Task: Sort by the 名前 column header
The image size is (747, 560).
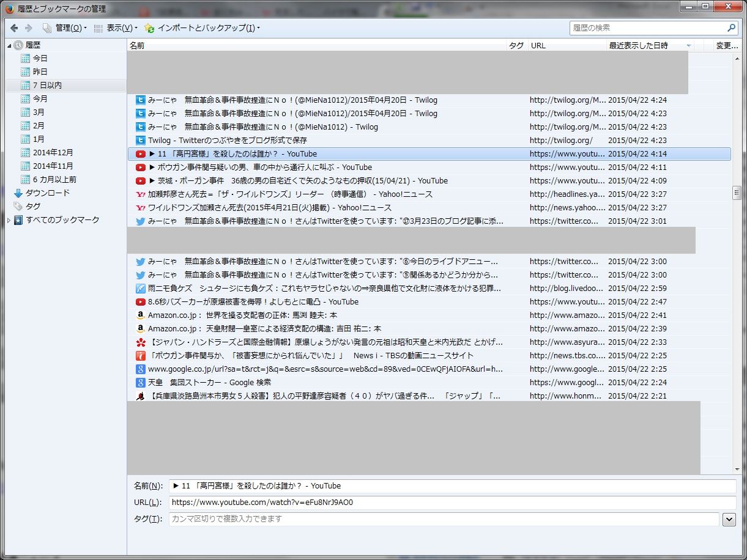Action: 317,45
